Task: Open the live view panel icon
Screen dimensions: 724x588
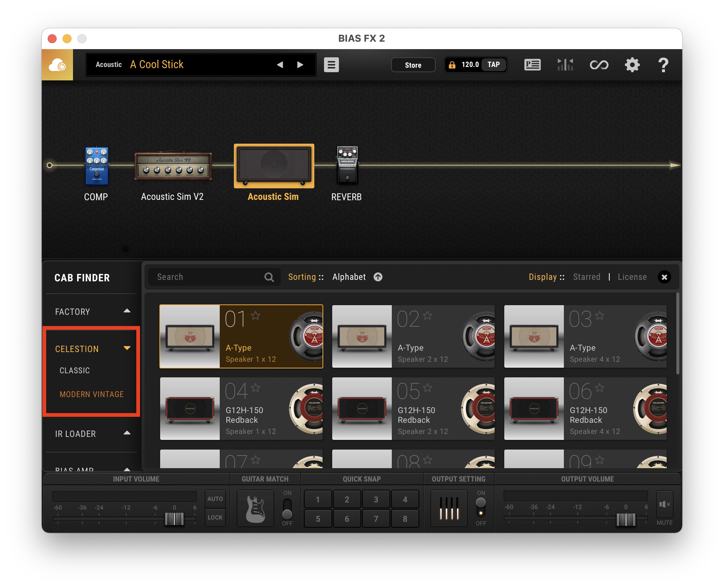Action: point(532,65)
